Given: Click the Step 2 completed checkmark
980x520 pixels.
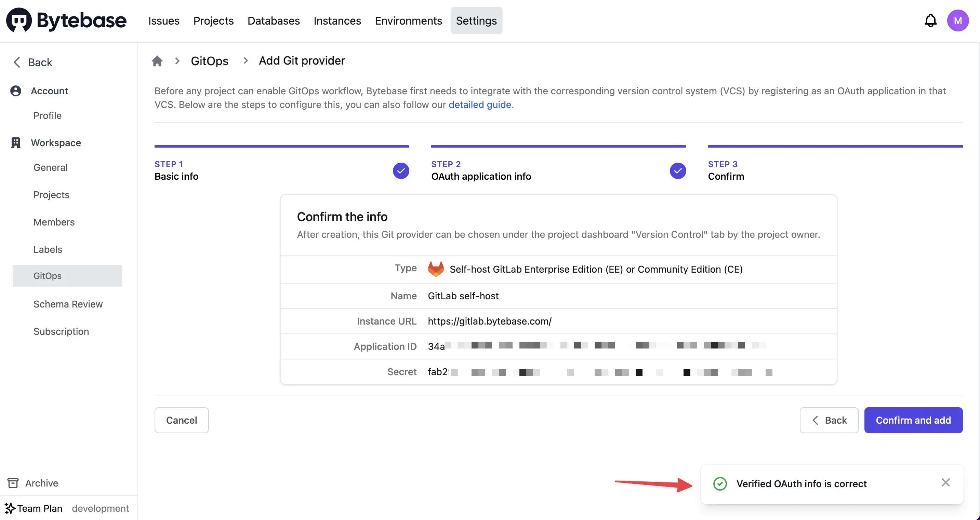Looking at the screenshot, I should (x=678, y=171).
